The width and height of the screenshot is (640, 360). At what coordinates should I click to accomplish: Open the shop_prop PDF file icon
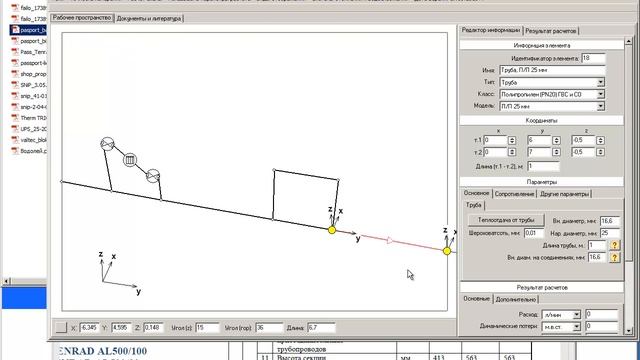(15, 74)
